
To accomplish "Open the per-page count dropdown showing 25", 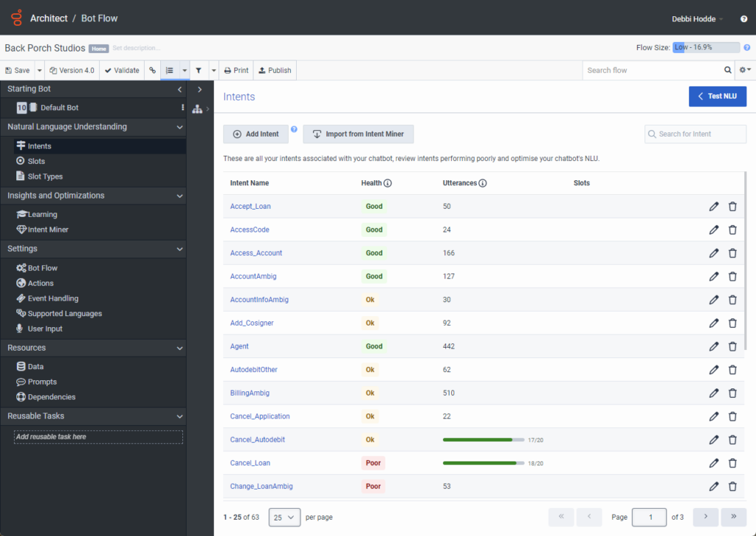I will click(283, 517).
